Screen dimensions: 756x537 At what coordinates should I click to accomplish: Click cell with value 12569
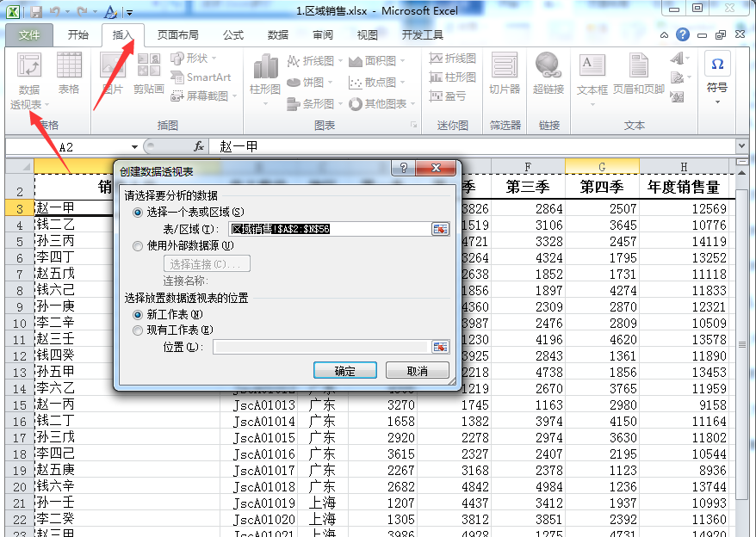[x=685, y=208]
